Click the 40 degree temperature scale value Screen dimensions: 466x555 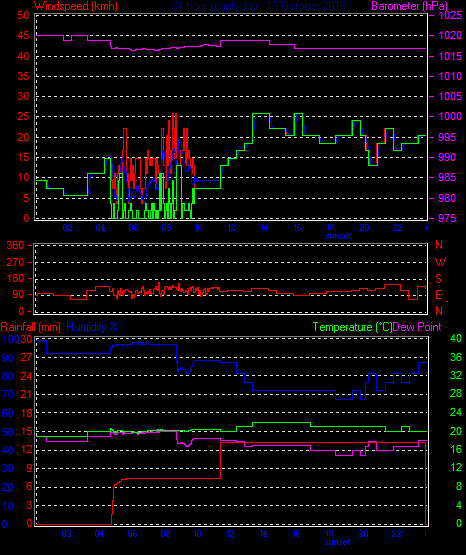pyautogui.click(x=456, y=338)
